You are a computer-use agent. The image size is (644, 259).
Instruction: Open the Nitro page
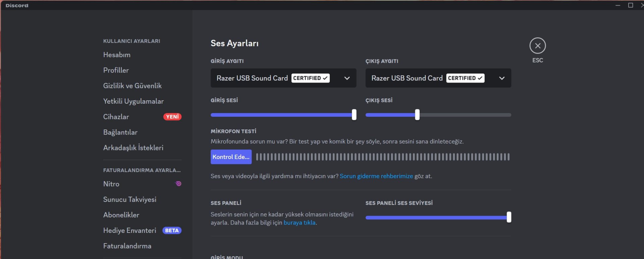point(111,184)
